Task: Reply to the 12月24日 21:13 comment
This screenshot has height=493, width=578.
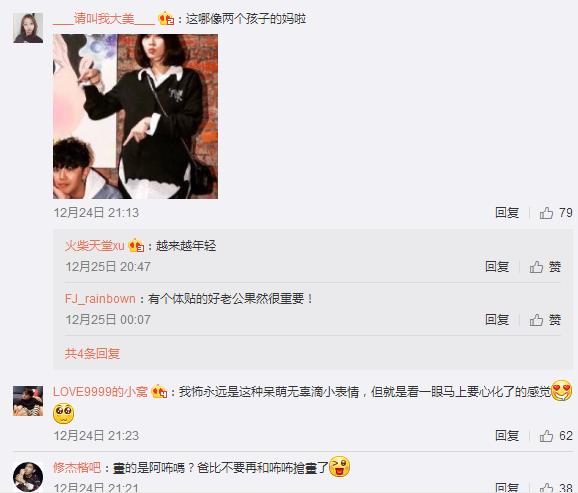Action: (507, 213)
